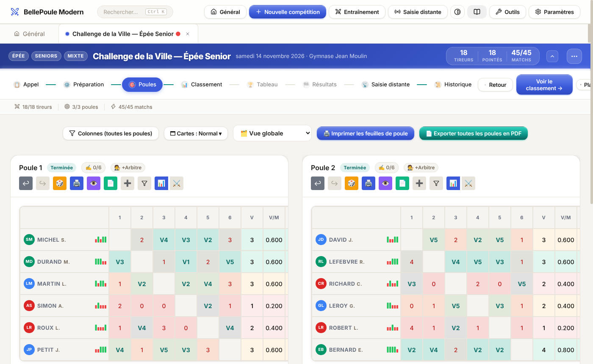Go to the Classement step
This screenshot has height=364, width=593.
tap(202, 85)
